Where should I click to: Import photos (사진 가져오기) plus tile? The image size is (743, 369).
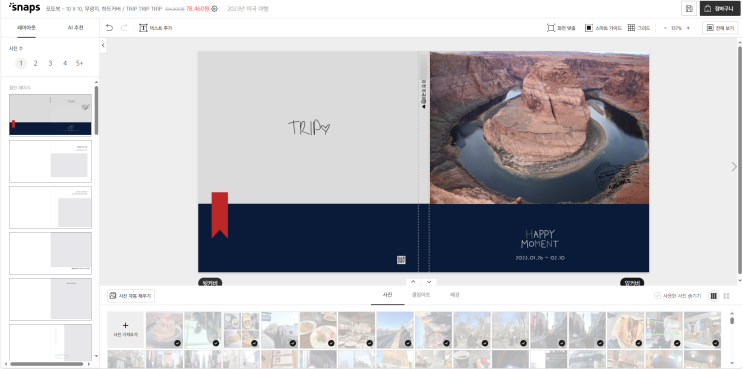[126, 330]
